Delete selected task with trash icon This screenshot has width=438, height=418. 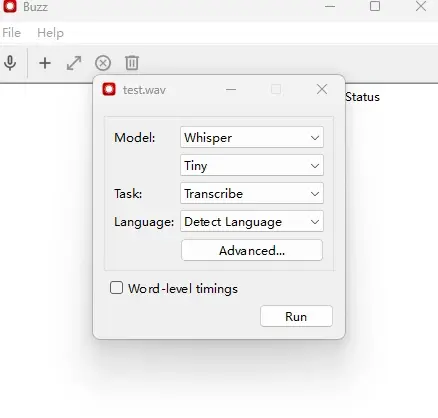(132, 63)
